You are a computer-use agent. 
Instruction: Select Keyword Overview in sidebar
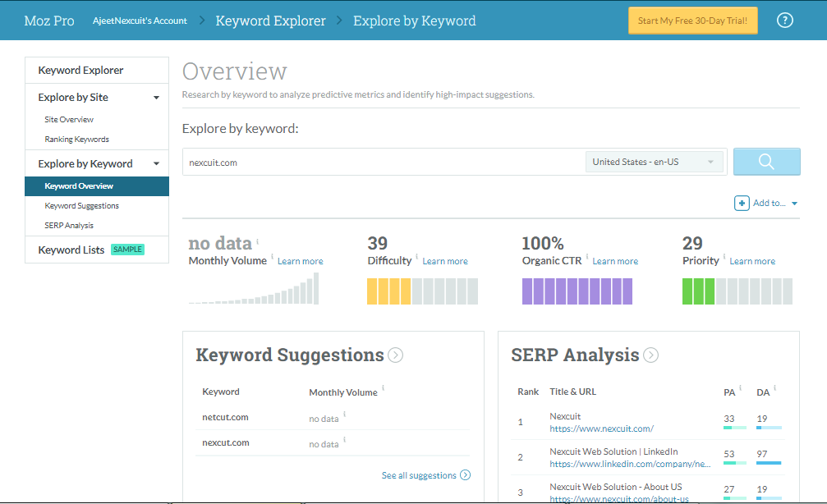[x=97, y=186]
